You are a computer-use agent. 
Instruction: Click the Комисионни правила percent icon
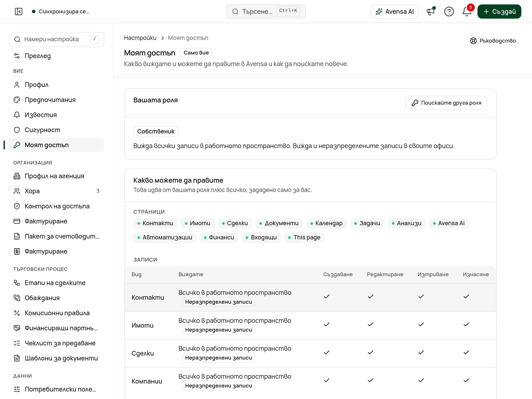click(17, 313)
